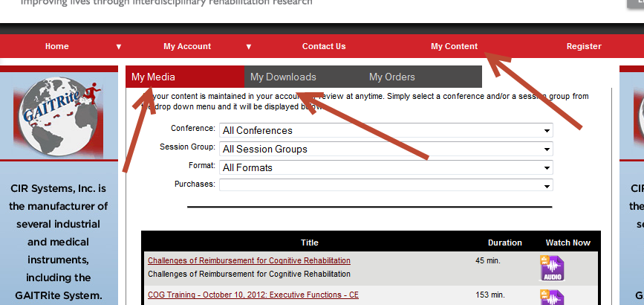Open Challenges of Reimbursement for Cognitive Rehabilitation link

(x=249, y=260)
